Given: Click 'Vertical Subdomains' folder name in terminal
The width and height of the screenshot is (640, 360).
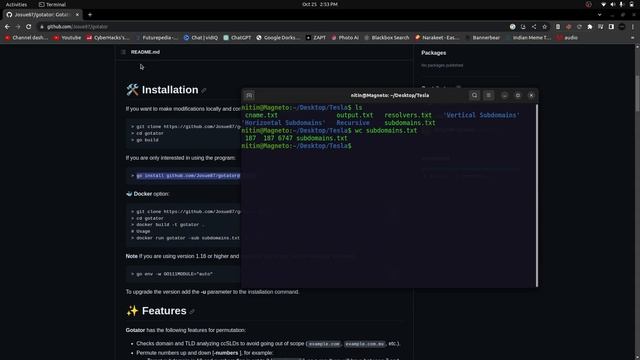Looking at the screenshot, I should tap(481, 116).
